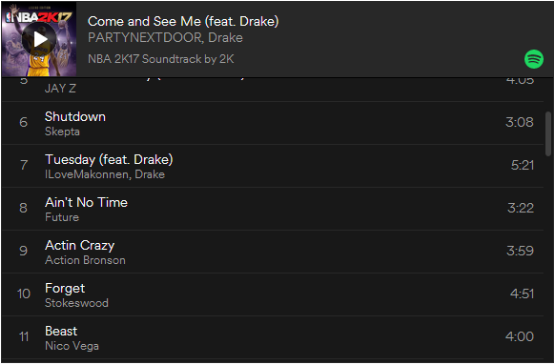Screen dimensions: 554x364
Task: Click the 5:21 duration of Tuesday
Action: tap(522, 165)
